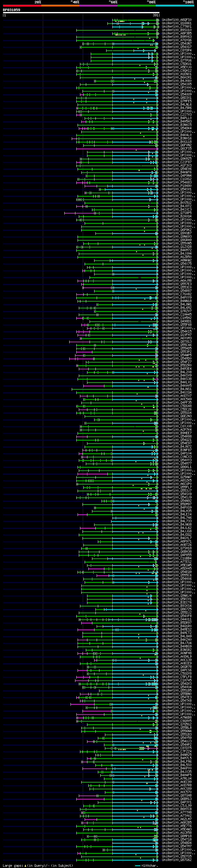Select hit UniRef100_Q556N4

(177, 731)
